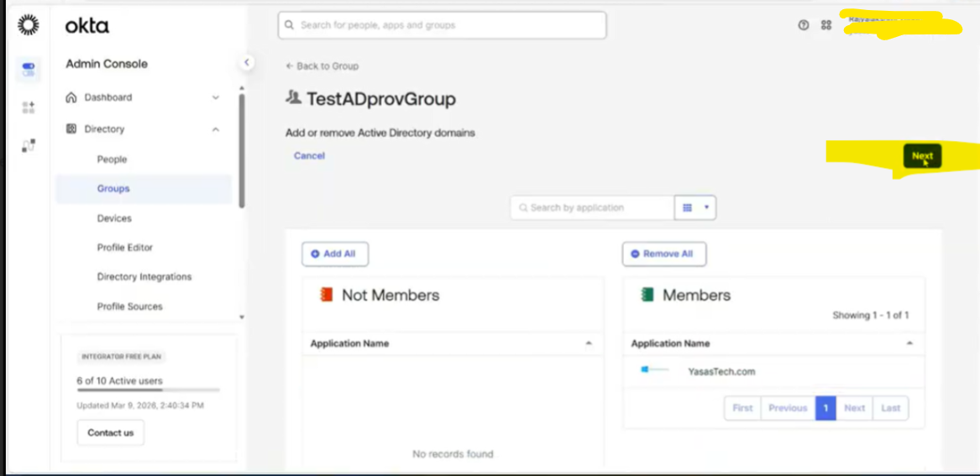Click the Search by application field
Screen dimensions: 980x476
click(x=592, y=207)
